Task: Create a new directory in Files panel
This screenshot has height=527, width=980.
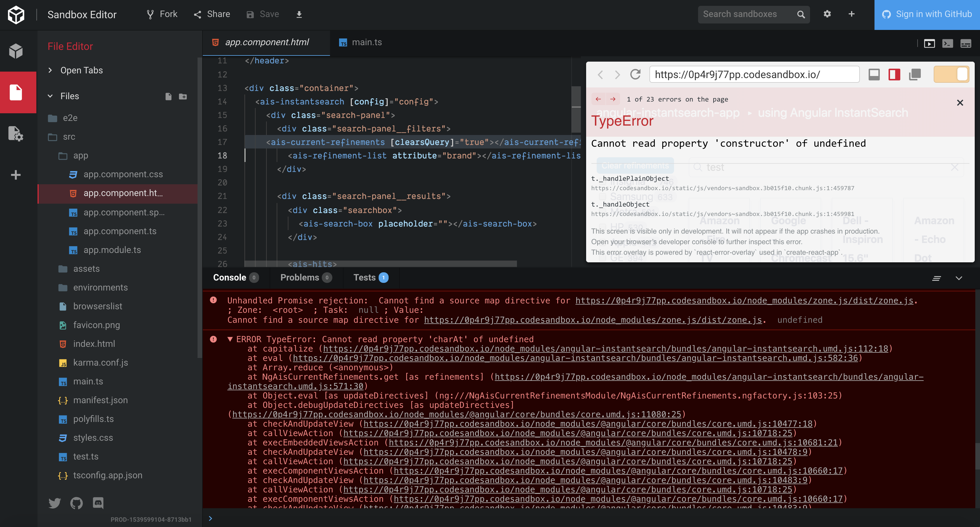Action: pos(183,96)
